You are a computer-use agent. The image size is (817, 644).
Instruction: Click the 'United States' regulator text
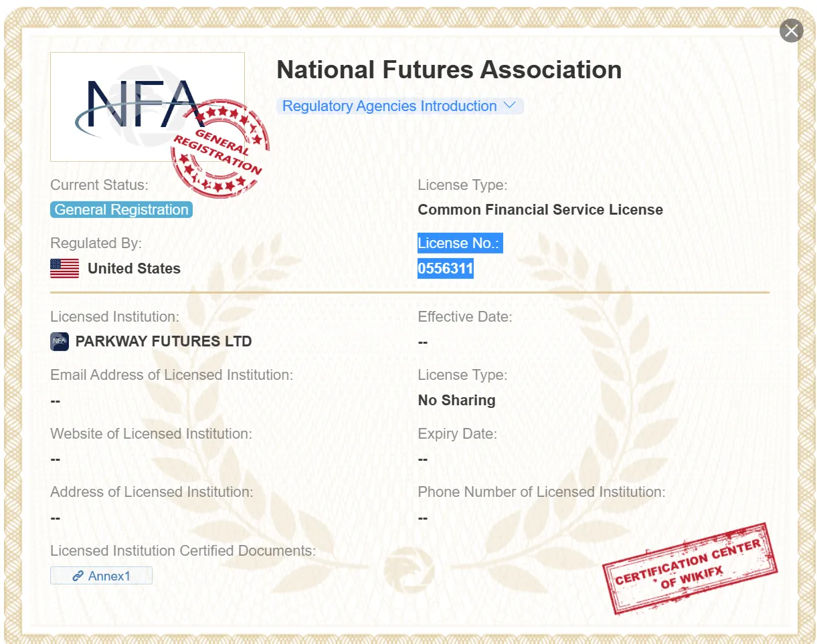click(134, 269)
